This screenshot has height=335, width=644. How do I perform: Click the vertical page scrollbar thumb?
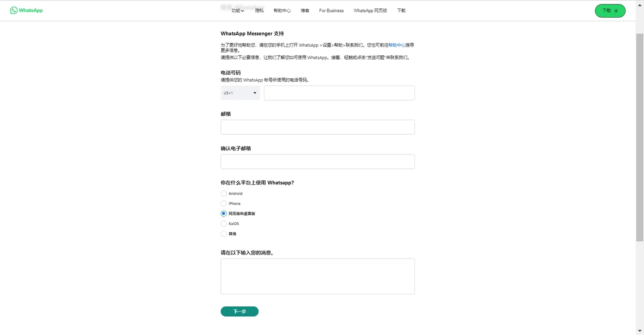(640, 138)
